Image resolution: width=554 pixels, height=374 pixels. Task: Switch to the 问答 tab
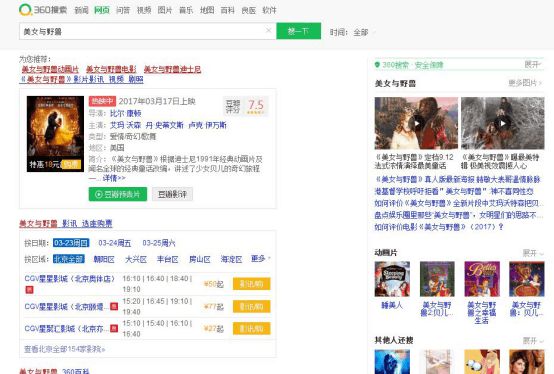123,10
